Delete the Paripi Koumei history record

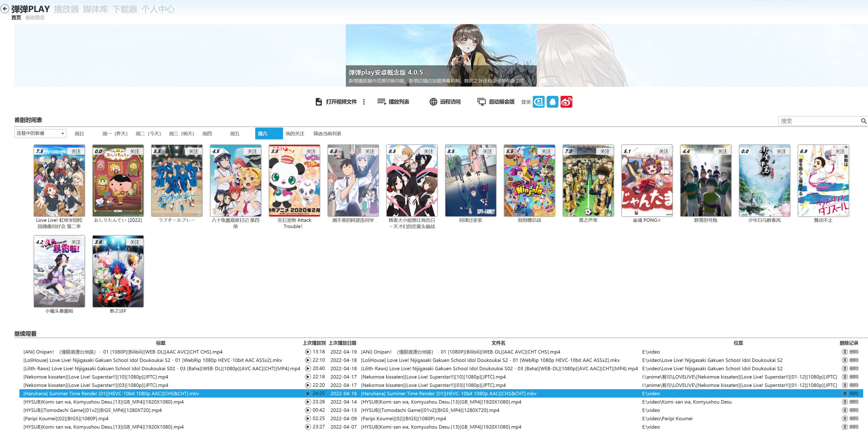[x=850, y=418]
